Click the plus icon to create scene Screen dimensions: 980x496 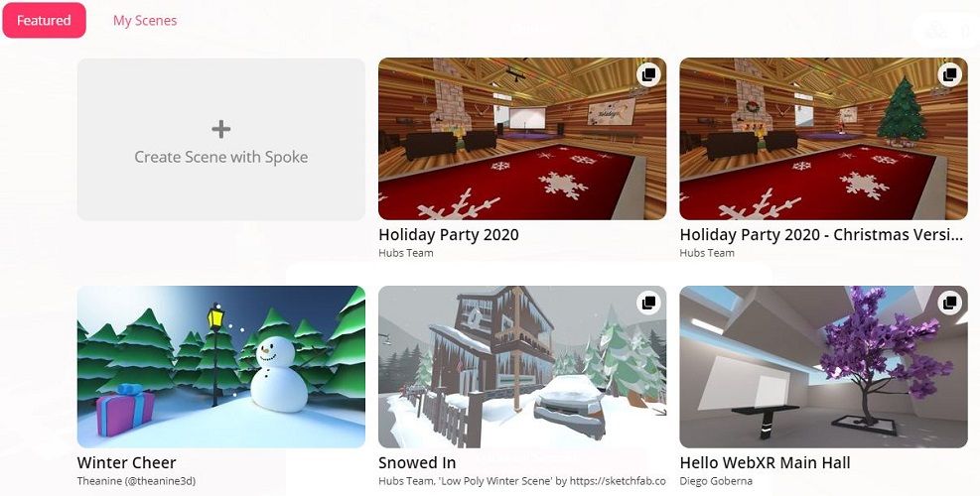[x=220, y=129]
